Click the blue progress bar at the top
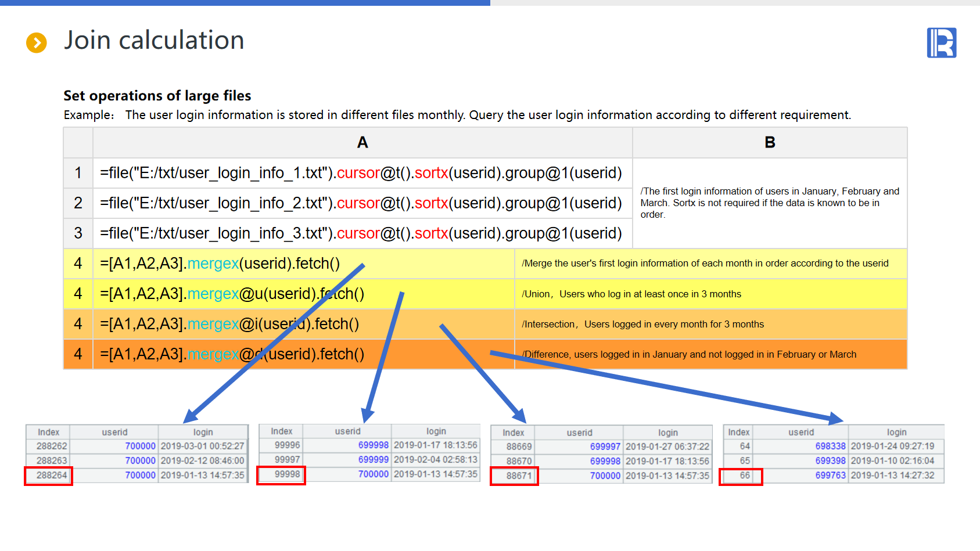Image resolution: width=980 pixels, height=551 pixels. [244, 3]
